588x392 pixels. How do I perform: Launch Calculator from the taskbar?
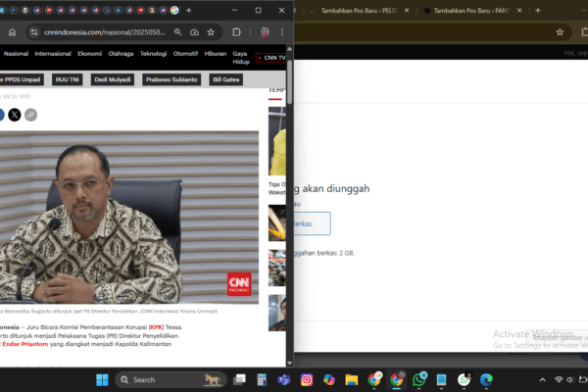point(262,380)
